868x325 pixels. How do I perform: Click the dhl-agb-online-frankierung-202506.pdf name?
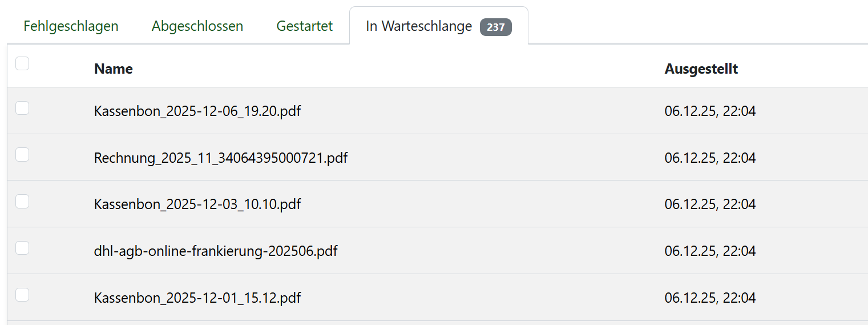(216, 251)
